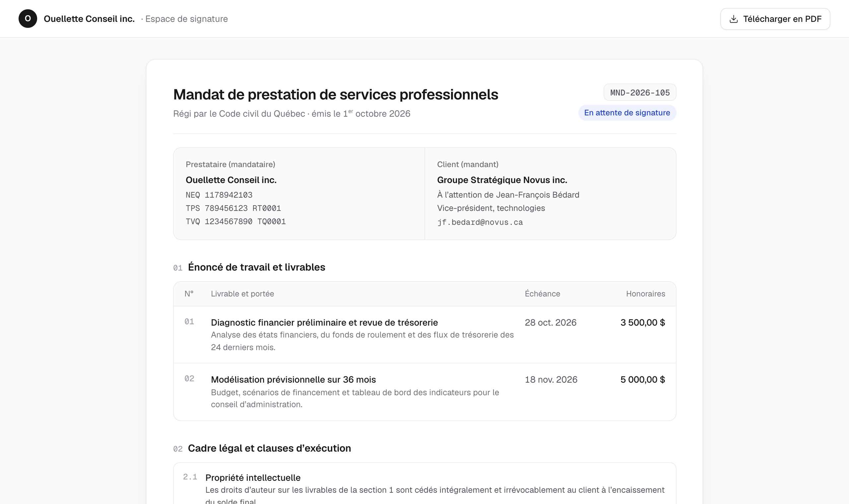Click the Propriété intellectuelle clause title
The width and height of the screenshot is (849, 504).
tap(253, 478)
